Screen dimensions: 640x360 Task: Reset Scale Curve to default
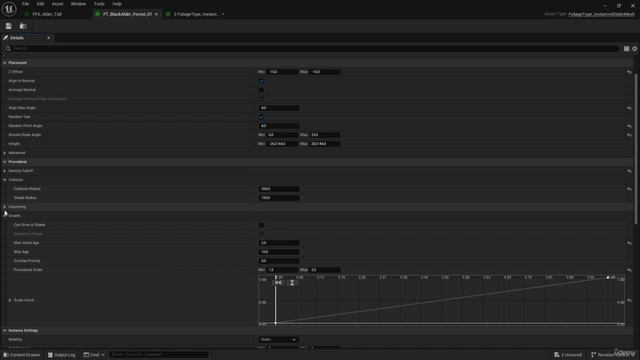point(629,300)
